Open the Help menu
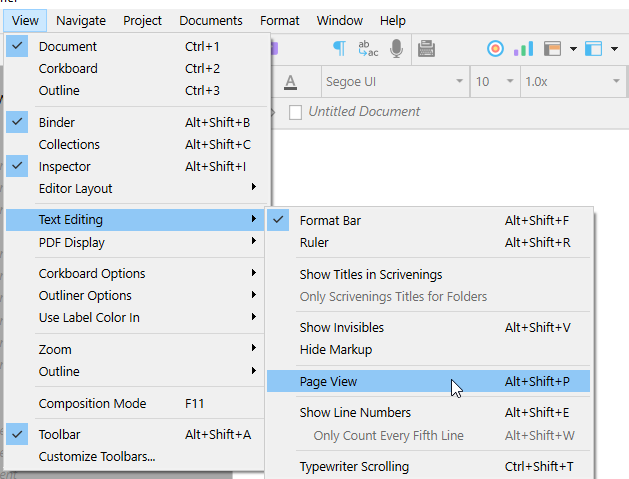Viewport: 629px width, 479px height. tap(393, 20)
